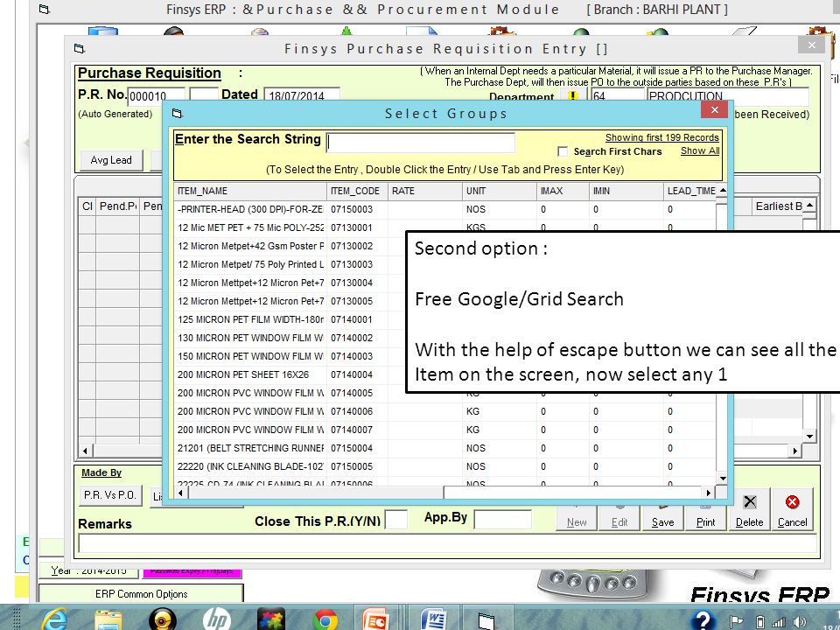Viewport: 840px width, 630px height.
Task: Click the P.R. Vs P.O. button
Action: 110,495
